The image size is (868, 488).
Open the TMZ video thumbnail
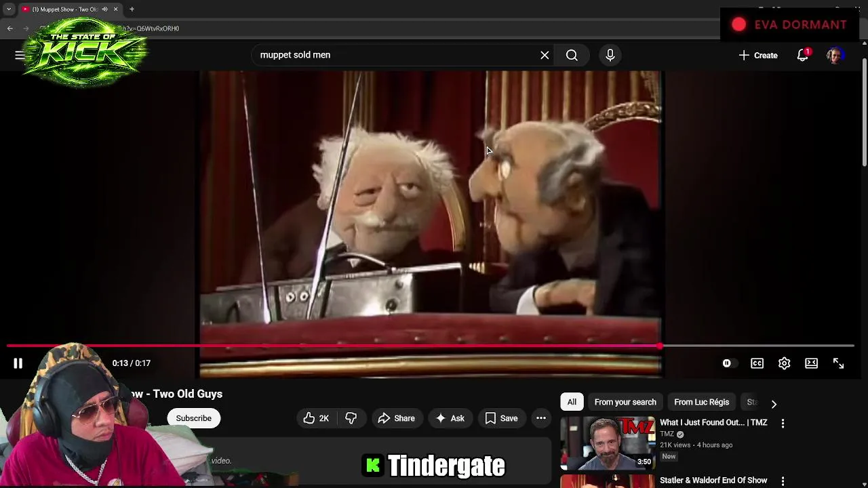[608, 443]
